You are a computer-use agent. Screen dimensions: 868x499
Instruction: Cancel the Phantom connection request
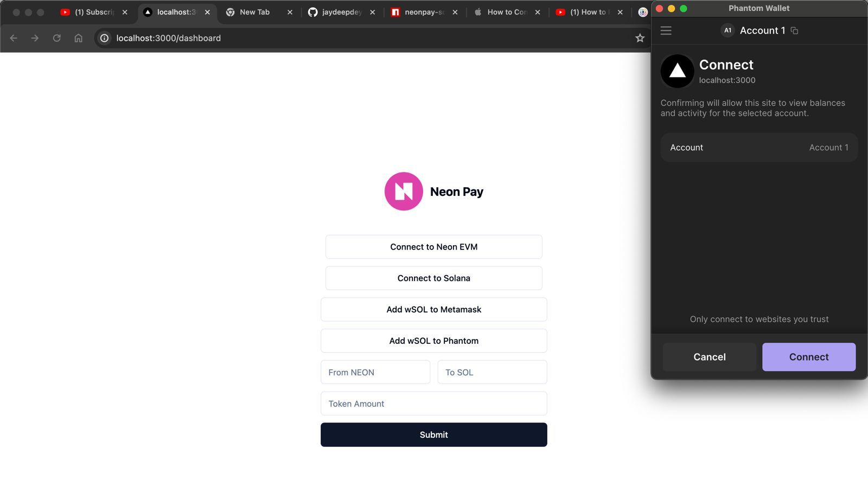pos(710,357)
